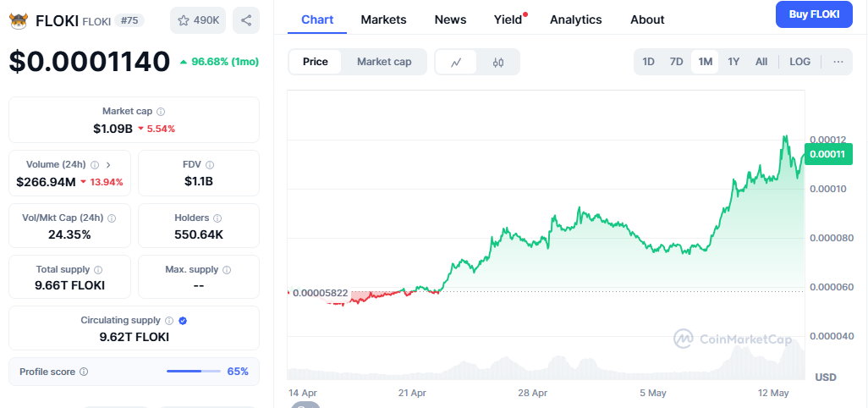
Task: Click the 5.54% market cap change
Action: click(x=157, y=129)
